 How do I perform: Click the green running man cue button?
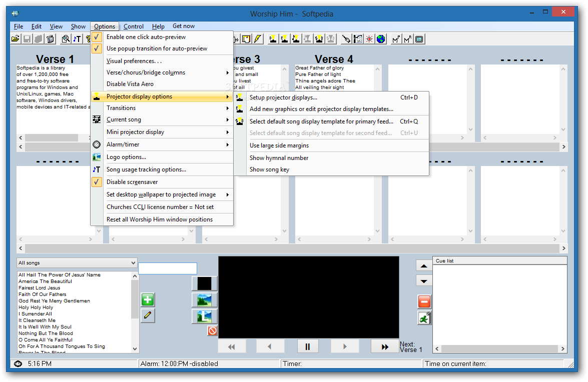424,318
